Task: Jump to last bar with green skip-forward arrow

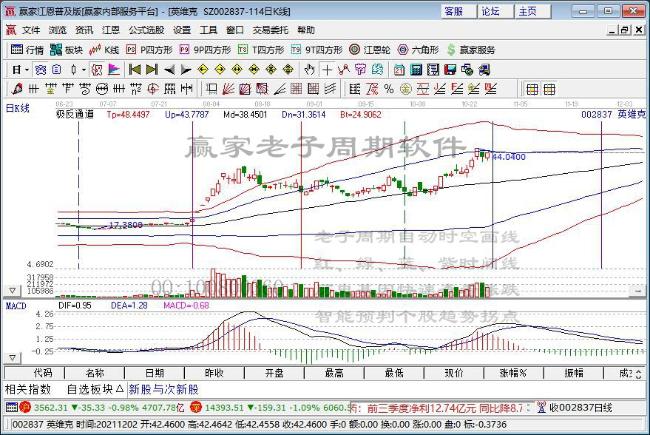Action: coord(152,70)
